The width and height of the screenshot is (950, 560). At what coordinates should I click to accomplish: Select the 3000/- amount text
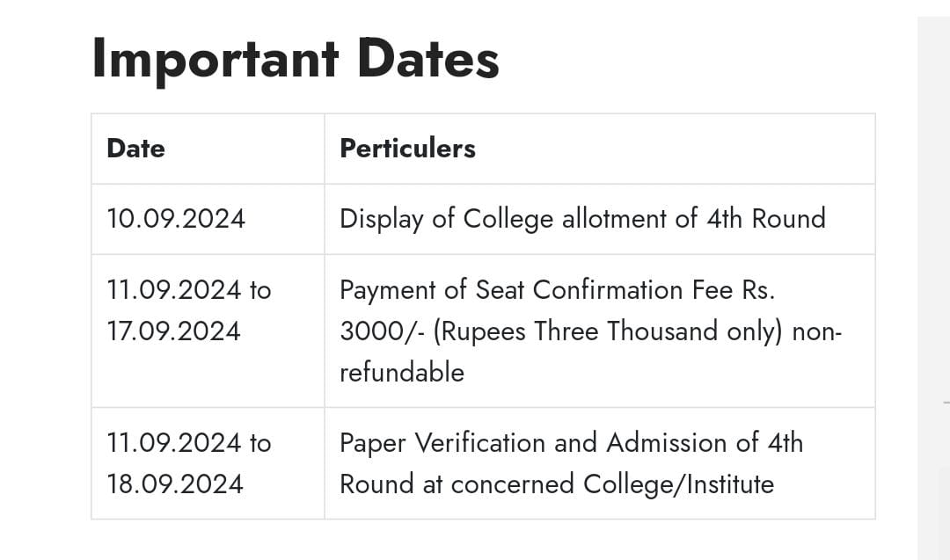[x=382, y=331]
